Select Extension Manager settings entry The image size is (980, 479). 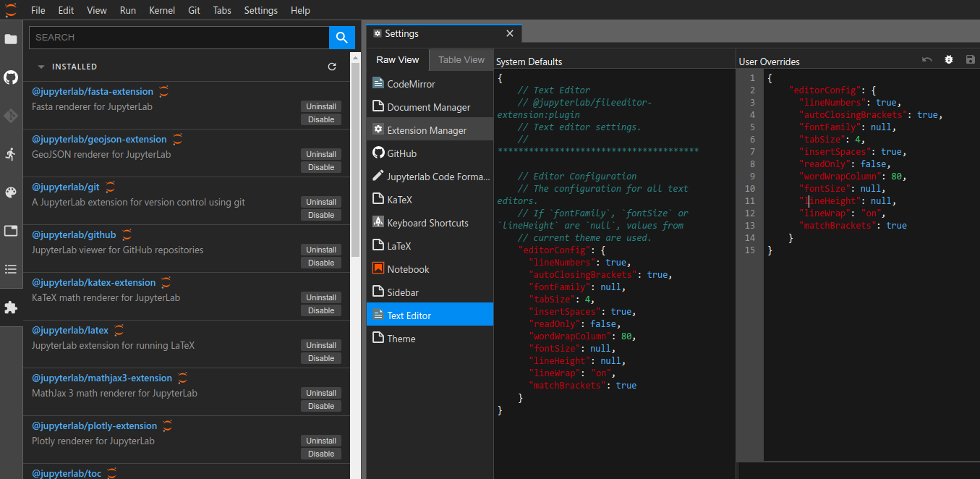(430, 130)
